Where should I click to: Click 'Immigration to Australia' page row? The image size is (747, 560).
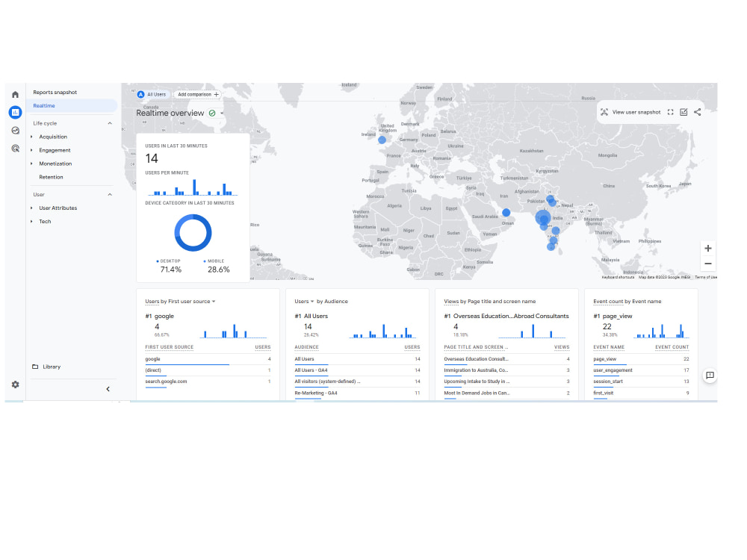506,370
